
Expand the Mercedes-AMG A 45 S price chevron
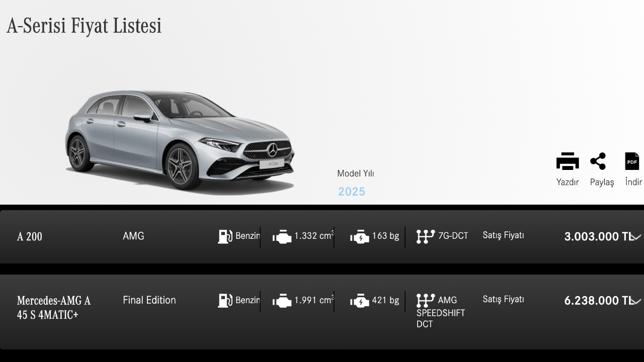click(637, 301)
